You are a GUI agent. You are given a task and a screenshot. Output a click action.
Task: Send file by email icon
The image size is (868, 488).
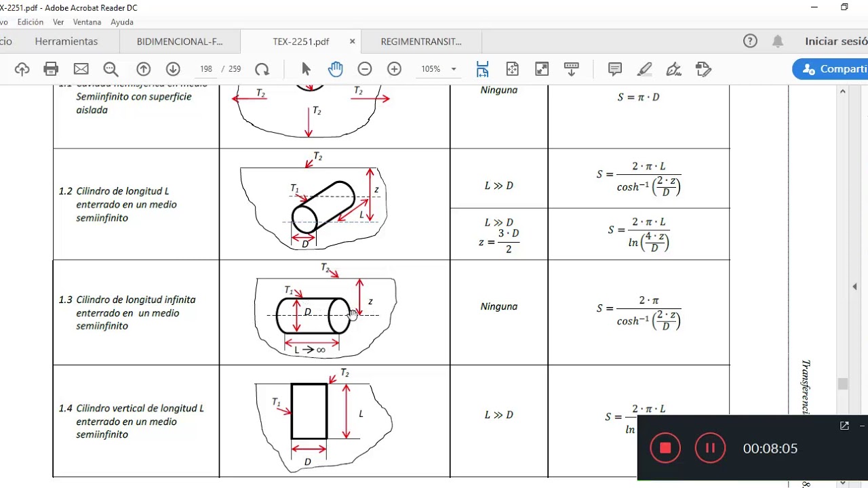click(x=81, y=69)
